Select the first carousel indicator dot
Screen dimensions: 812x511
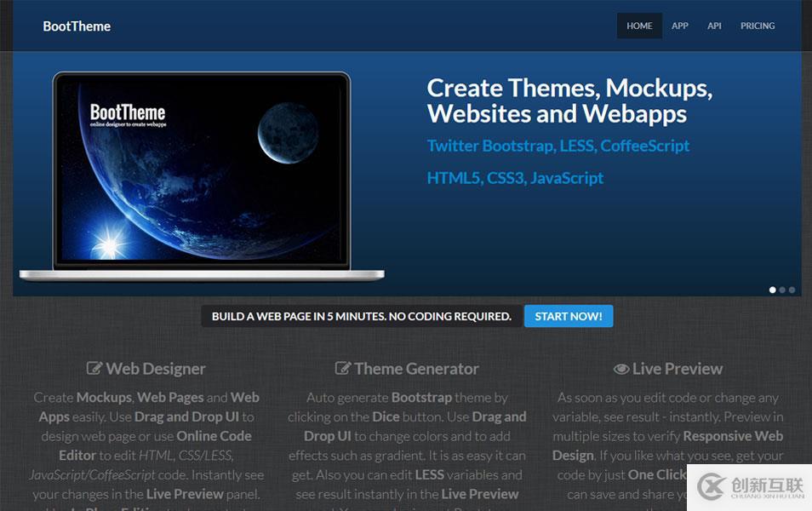[x=773, y=290]
